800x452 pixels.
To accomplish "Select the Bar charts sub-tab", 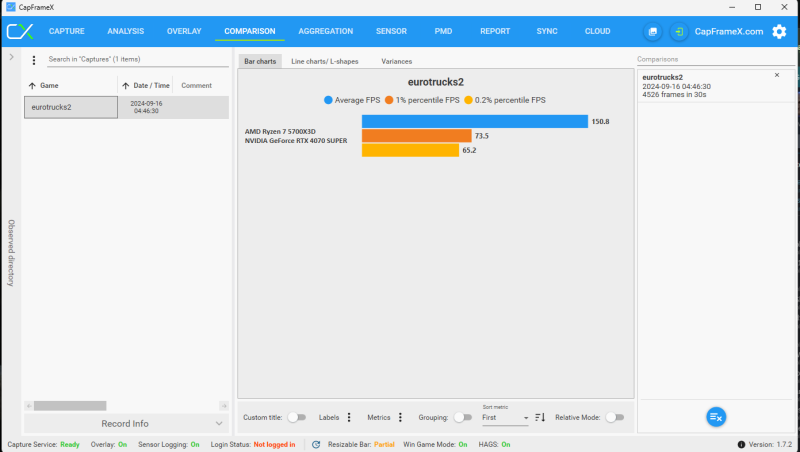I will pyautogui.click(x=260, y=61).
